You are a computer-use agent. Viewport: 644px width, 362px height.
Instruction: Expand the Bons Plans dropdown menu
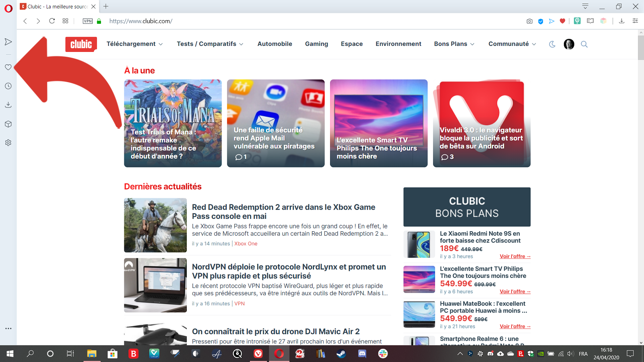[454, 44]
